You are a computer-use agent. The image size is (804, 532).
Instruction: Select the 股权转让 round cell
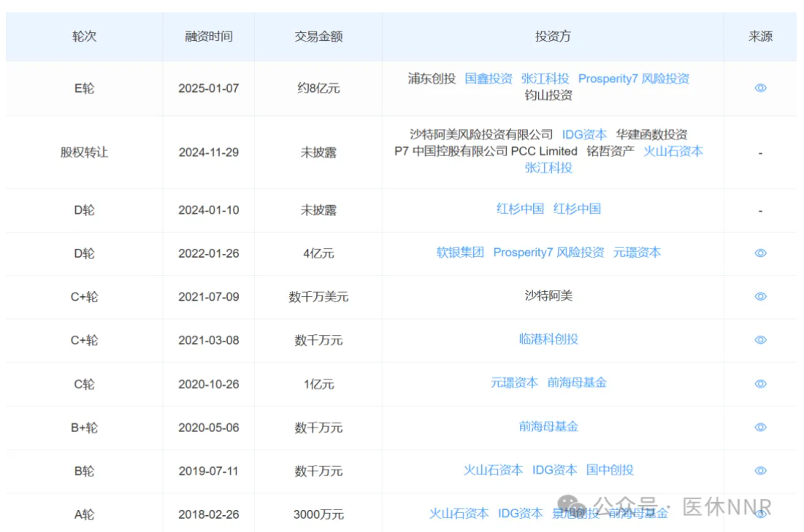tap(84, 153)
